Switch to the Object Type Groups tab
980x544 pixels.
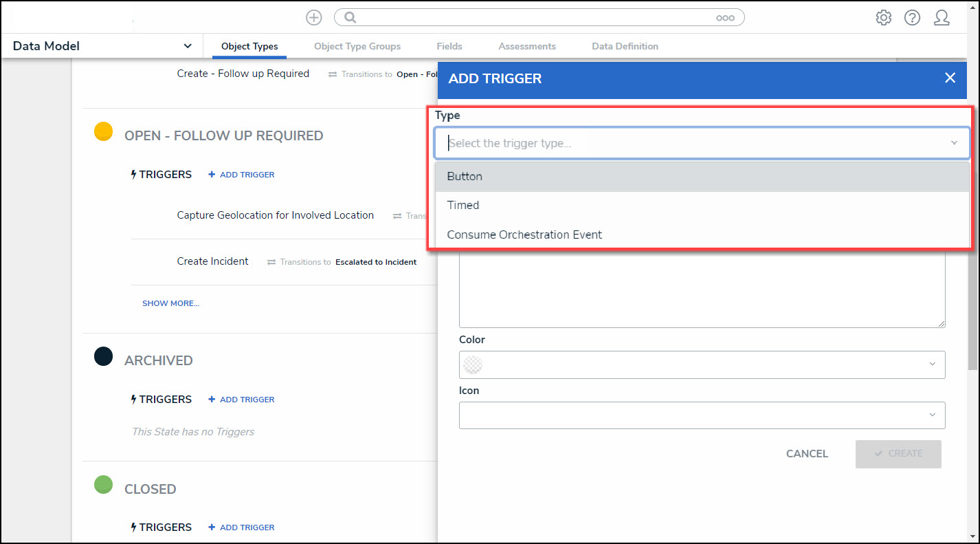357,47
